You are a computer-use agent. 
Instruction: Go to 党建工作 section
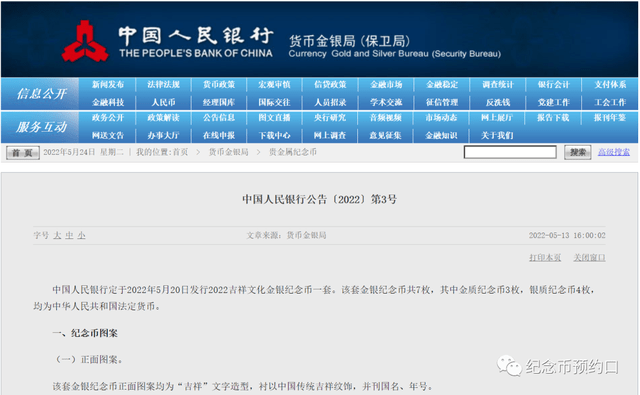(553, 102)
